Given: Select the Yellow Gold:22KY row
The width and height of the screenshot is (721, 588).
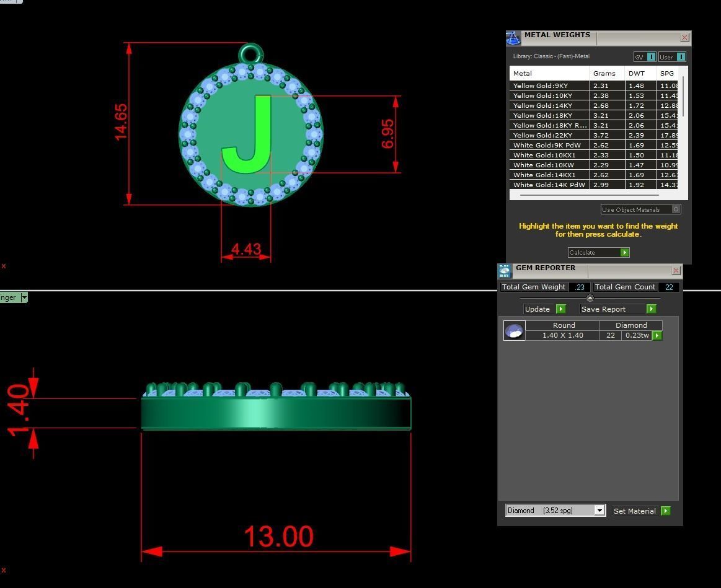Looking at the screenshot, I should tap(594, 135).
